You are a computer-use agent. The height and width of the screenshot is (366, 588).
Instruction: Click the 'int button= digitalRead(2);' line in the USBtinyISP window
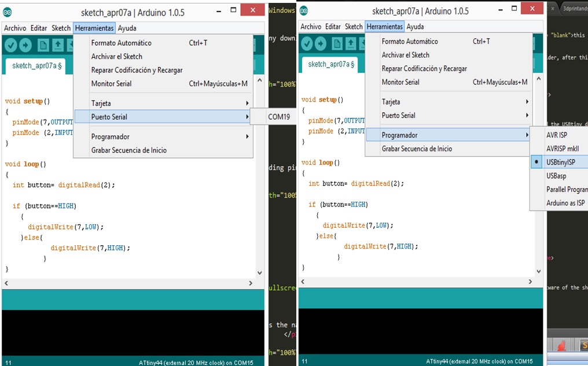click(356, 183)
